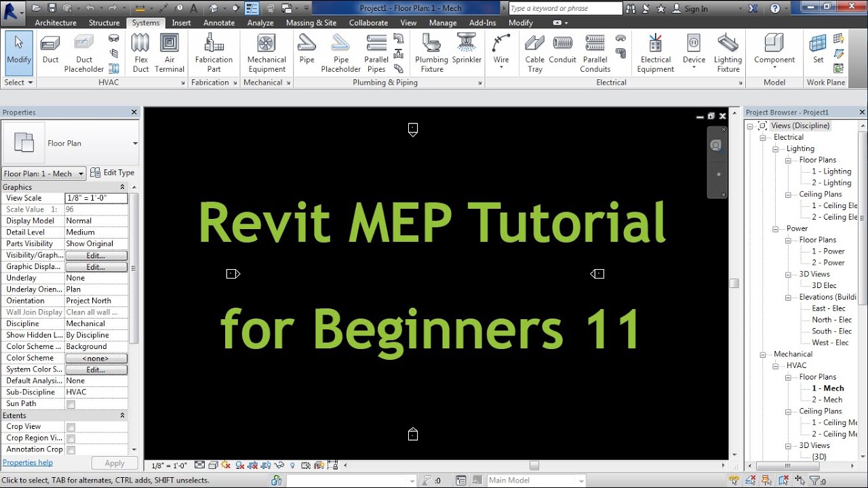Enable the Crop View checkbox
Image resolution: width=868 pixels, height=488 pixels.
pyautogui.click(x=71, y=427)
